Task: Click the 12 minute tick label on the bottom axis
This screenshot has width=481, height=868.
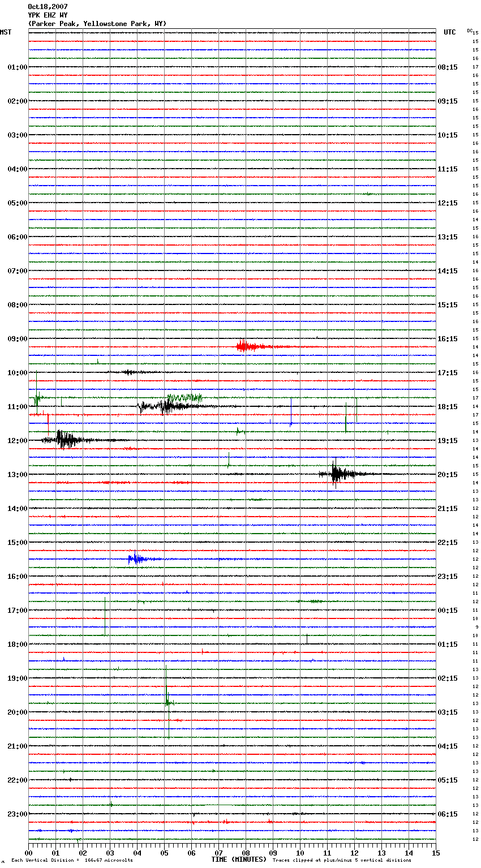Action: (354, 853)
